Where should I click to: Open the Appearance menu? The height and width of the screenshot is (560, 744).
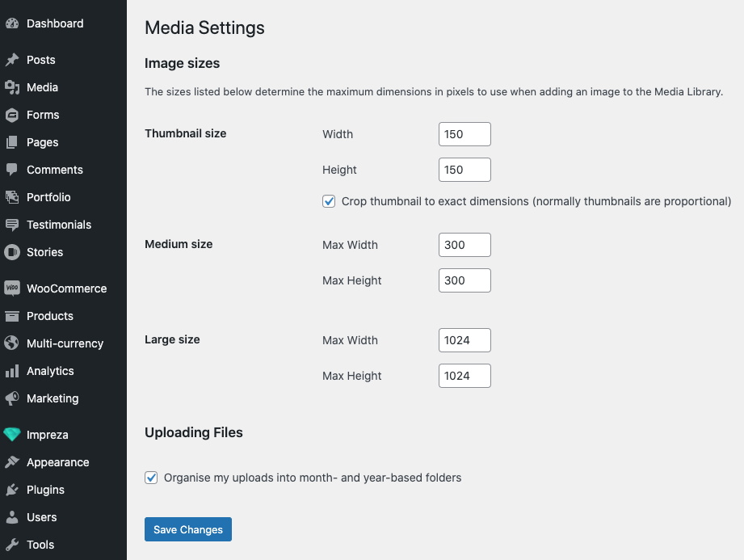(x=57, y=462)
